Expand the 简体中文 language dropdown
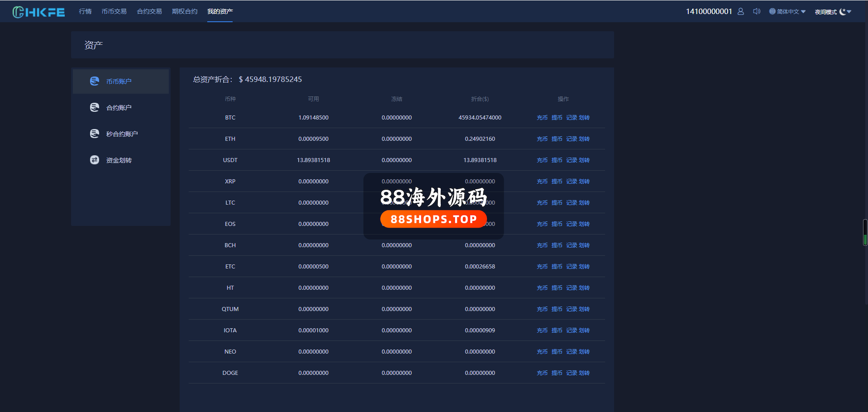The width and height of the screenshot is (868, 412). pos(803,12)
